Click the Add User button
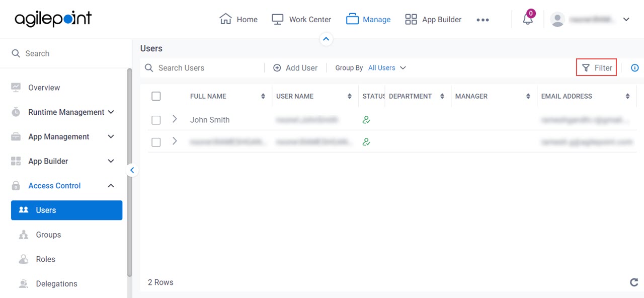 pos(295,68)
